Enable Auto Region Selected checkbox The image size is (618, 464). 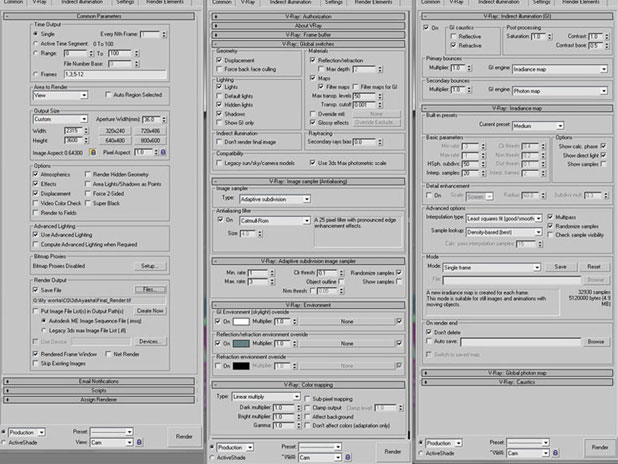point(108,95)
